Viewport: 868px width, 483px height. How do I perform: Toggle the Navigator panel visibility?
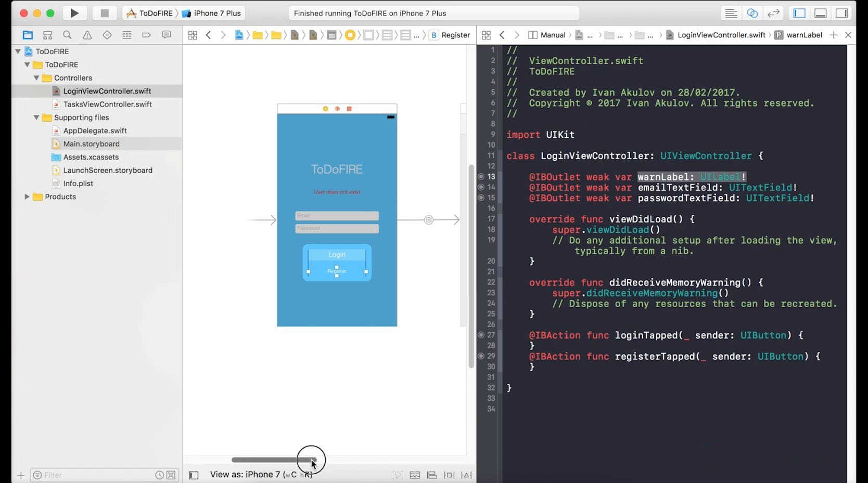pyautogui.click(x=799, y=13)
